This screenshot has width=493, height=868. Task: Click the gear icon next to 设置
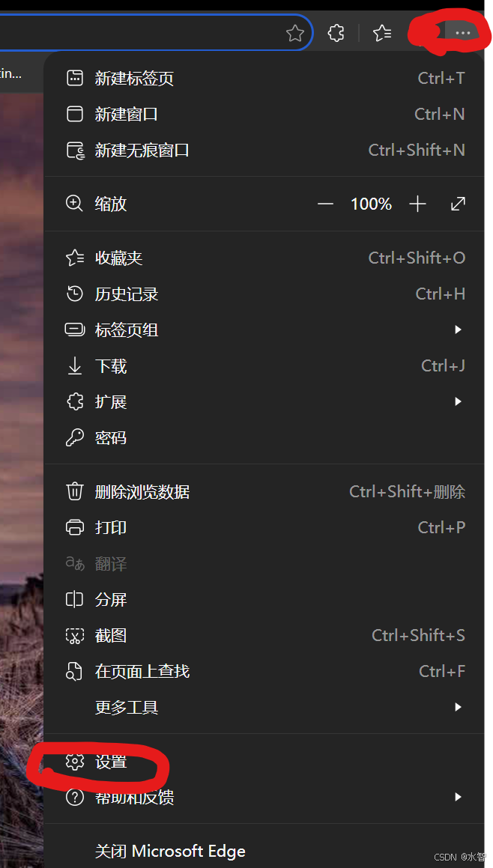pyautogui.click(x=74, y=762)
